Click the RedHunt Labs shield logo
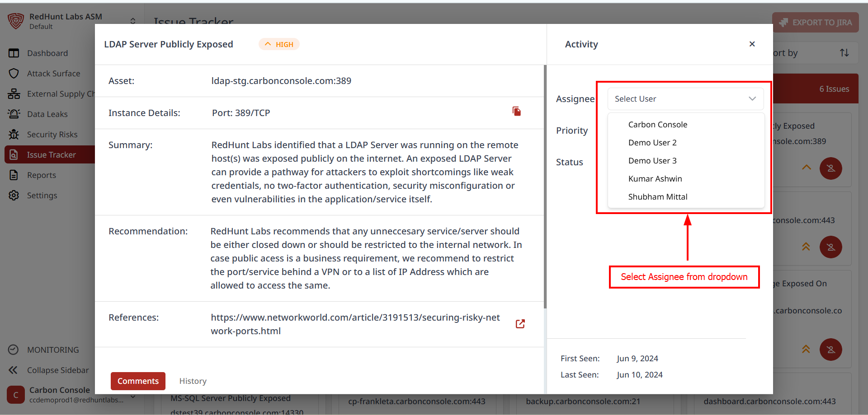The width and height of the screenshot is (868, 415). coord(16,21)
